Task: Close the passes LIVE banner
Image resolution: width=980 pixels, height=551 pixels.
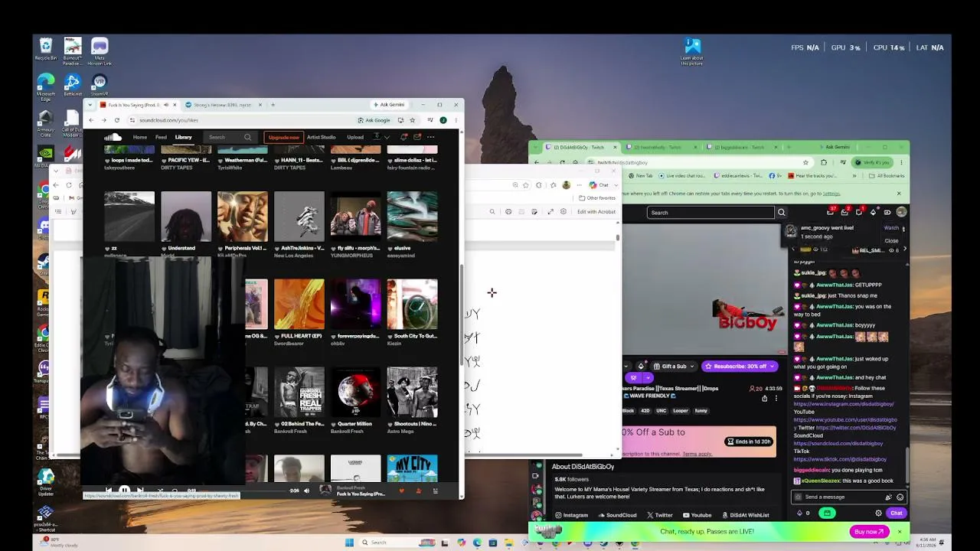Action: point(900,531)
